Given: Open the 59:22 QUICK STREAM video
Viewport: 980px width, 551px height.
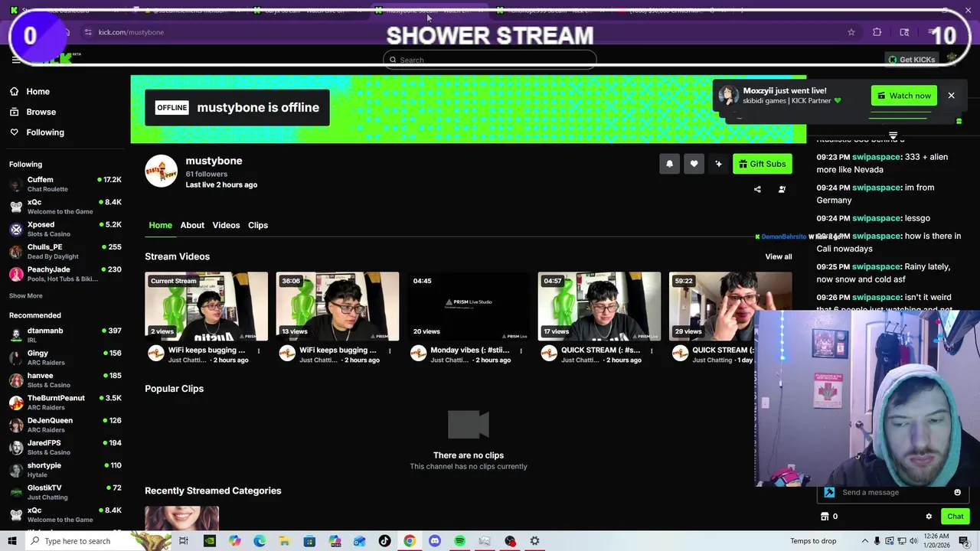Looking at the screenshot, I should click(730, 306).
